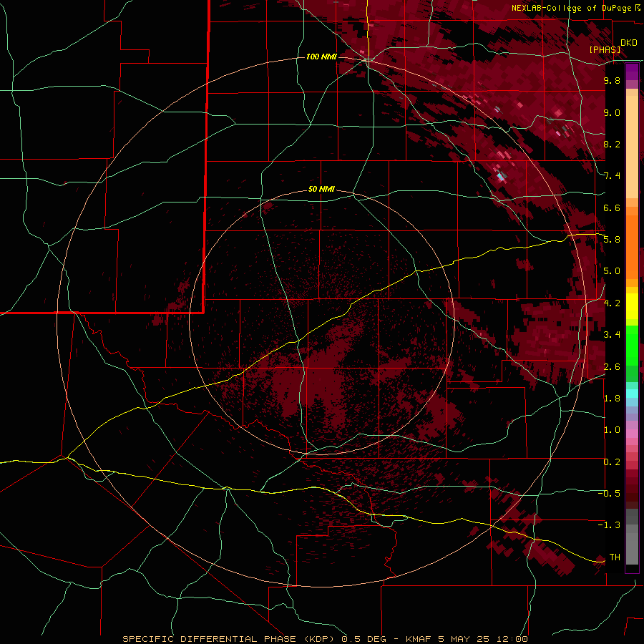The image size is (644, 644).
Task: Click the 1.0 value on color scale
Action: click(x=612, y=430)
